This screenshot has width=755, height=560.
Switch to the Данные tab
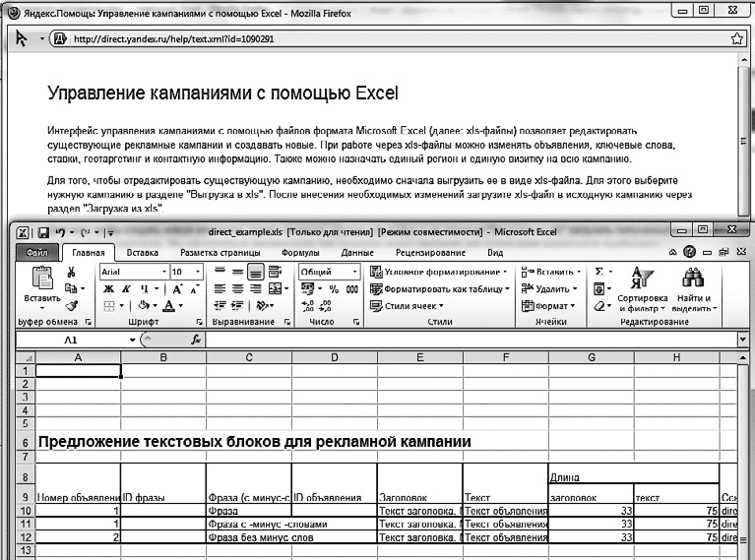tap(357, 253)
